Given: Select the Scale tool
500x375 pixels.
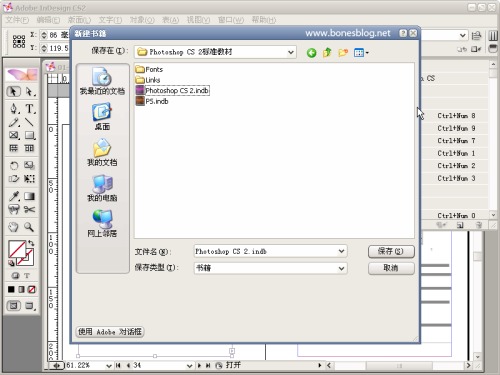Looking at the screenshot, I should 29,165.
